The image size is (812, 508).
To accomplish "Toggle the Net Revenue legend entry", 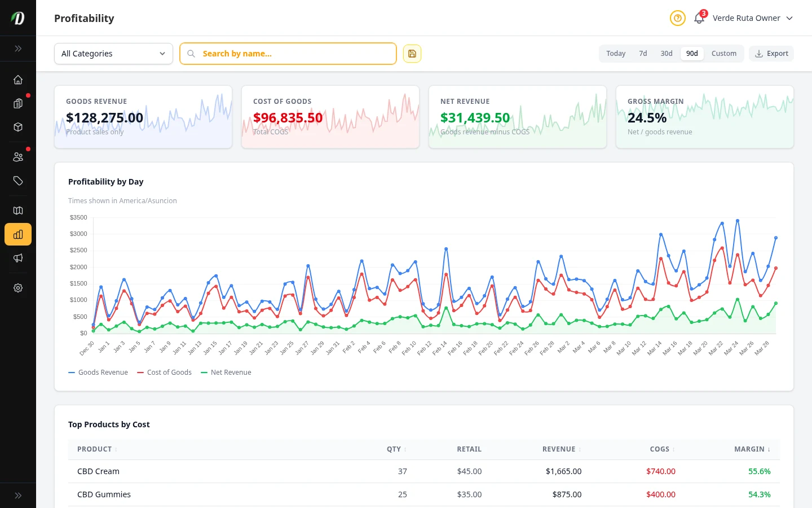I will (226, 372).
